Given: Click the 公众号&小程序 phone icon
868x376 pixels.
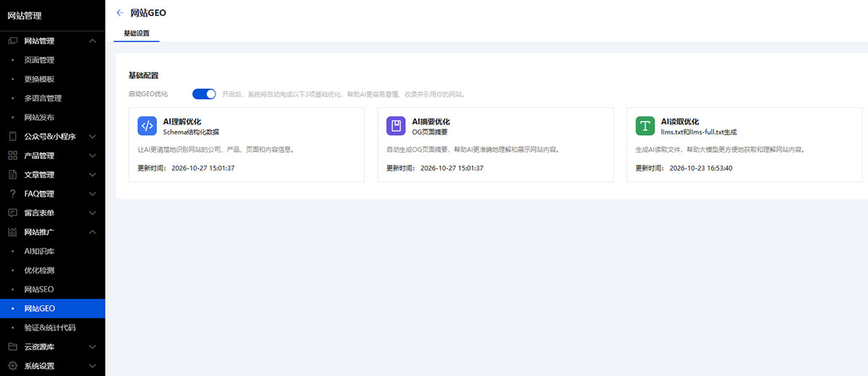Looking at the screenshot, I should pyautogui.click(x=12, y=137).
